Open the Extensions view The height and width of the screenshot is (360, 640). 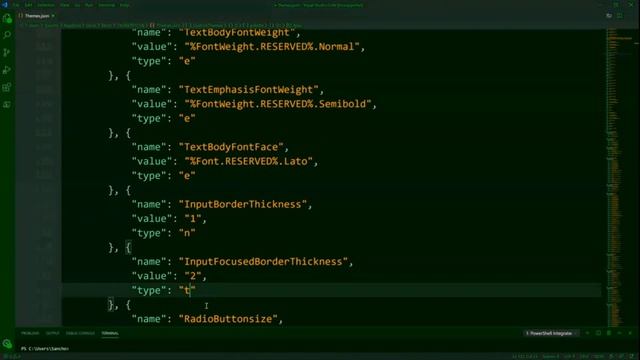pyautogui.click(x=7, y=87)
